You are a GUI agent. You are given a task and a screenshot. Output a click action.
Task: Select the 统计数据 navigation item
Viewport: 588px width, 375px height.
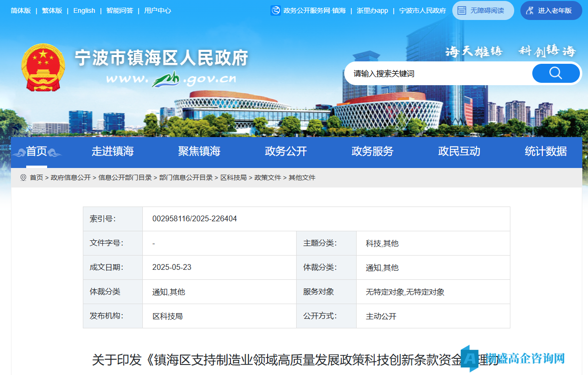click(546, 151)
